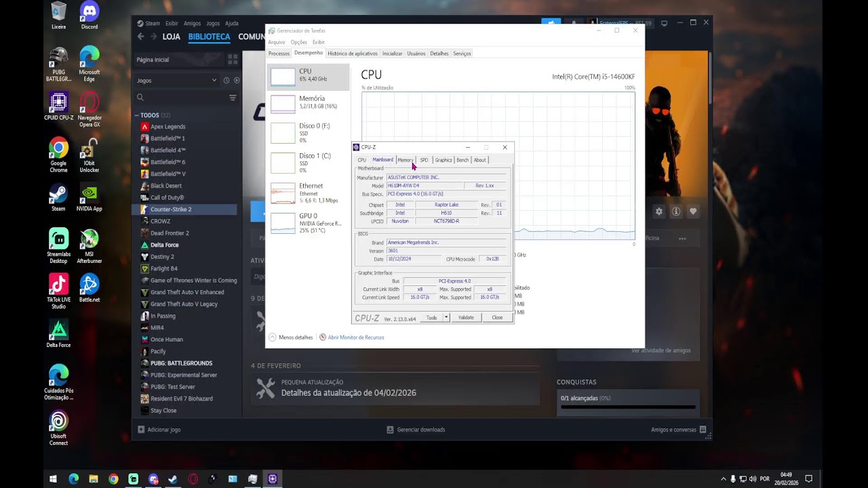
Task: Open the taskbar notification center icon
Action: point(808,479)
